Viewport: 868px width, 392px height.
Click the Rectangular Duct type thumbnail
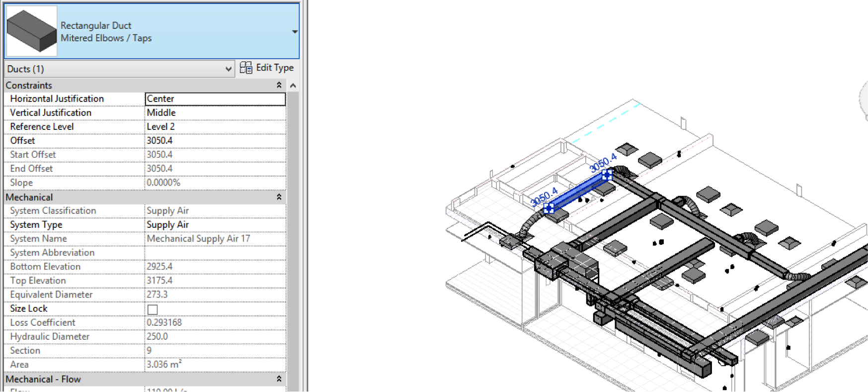31,31
